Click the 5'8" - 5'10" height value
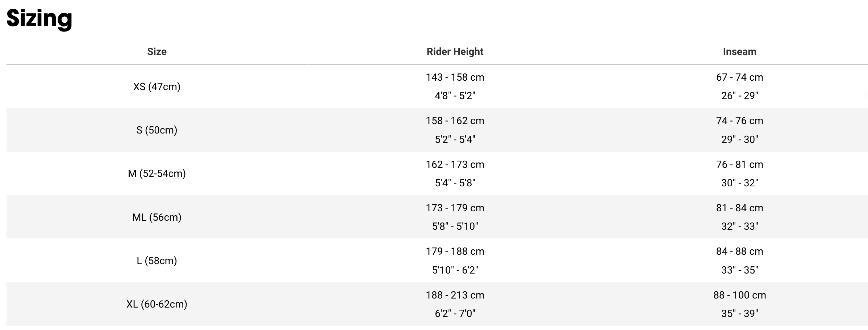This screenshot has width=868, height=330. coord(455,227)
